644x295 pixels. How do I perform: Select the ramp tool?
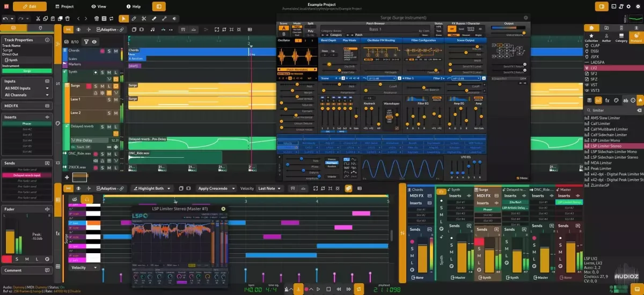(x=164, y=18)
